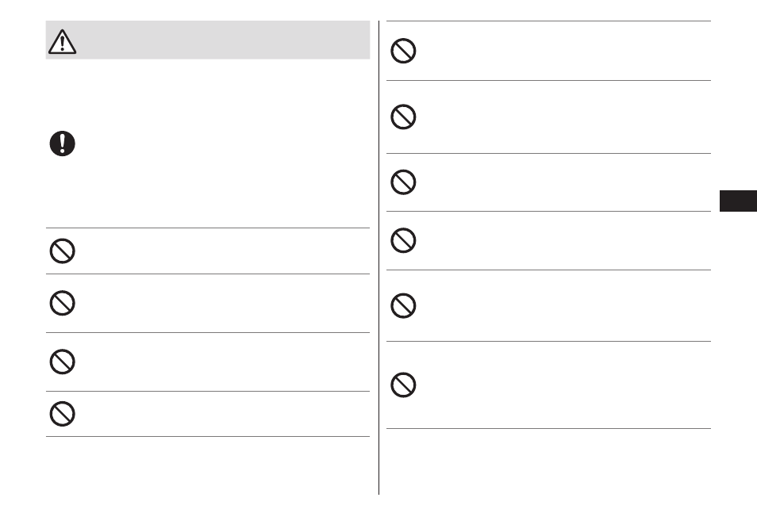Click the fifth prohibition icon in right column
Viewport: 757px width, 532px height.
(403, 305)
